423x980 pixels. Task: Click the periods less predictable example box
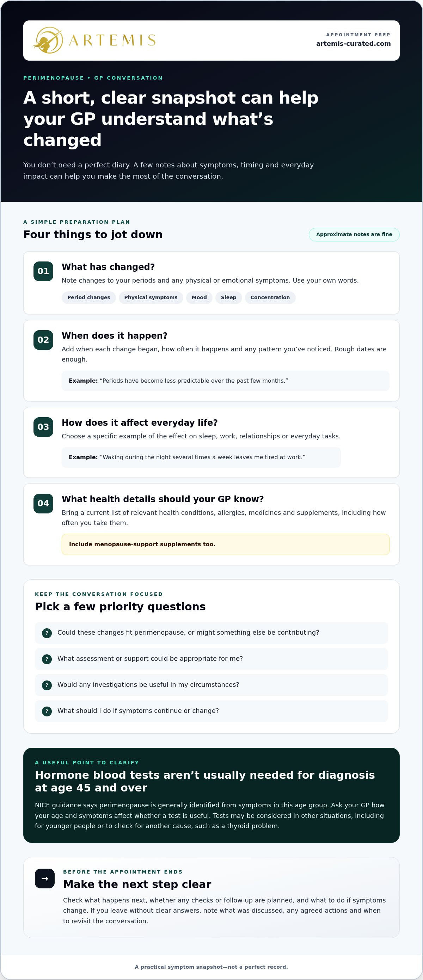click(226, 381)
